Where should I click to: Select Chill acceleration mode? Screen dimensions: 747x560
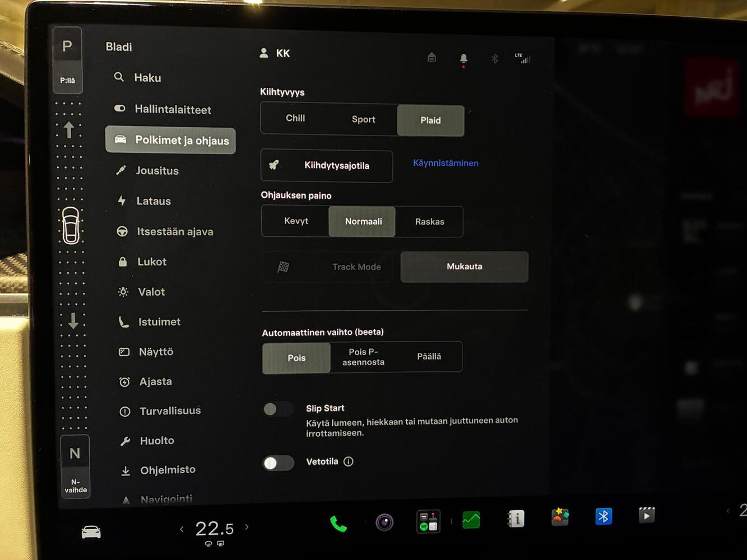(295, 118)
